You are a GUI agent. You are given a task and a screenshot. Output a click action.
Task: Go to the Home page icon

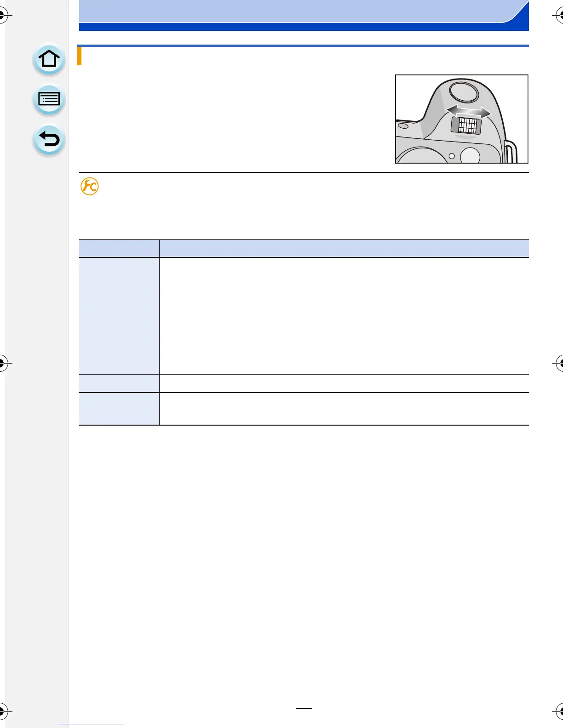point(49,59)
